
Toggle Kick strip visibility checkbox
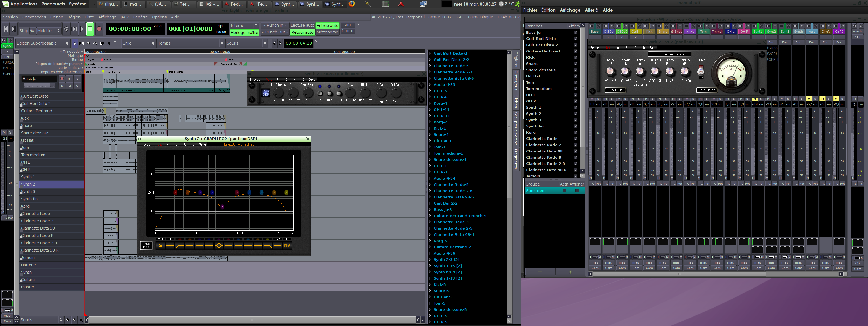(x=576, y=57)
